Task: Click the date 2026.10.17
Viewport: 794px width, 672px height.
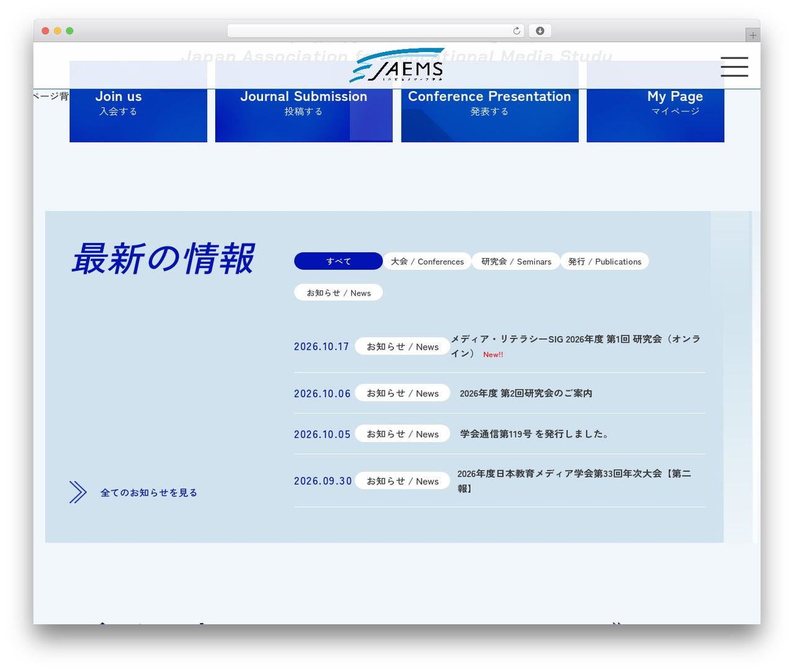Action: click(321, 347)
